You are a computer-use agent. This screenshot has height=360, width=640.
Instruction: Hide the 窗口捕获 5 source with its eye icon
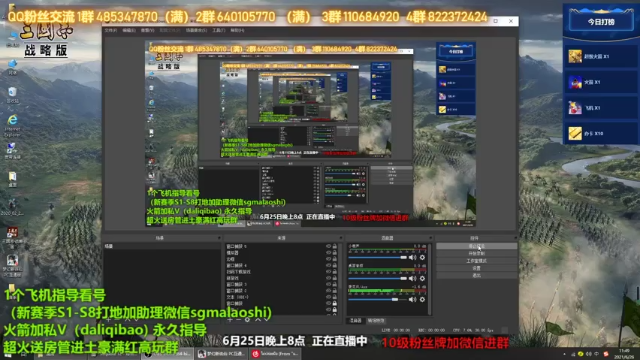coord(328,247)
